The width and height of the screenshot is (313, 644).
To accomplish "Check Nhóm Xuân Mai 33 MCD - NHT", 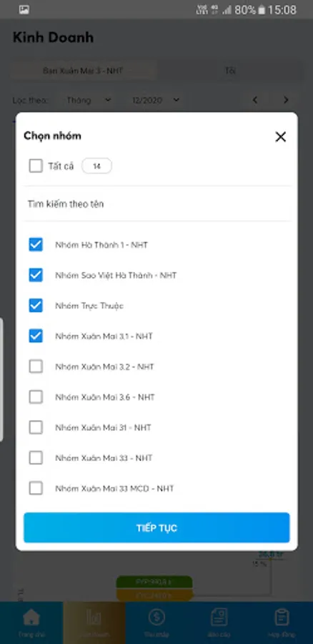I will click(36, 488).
